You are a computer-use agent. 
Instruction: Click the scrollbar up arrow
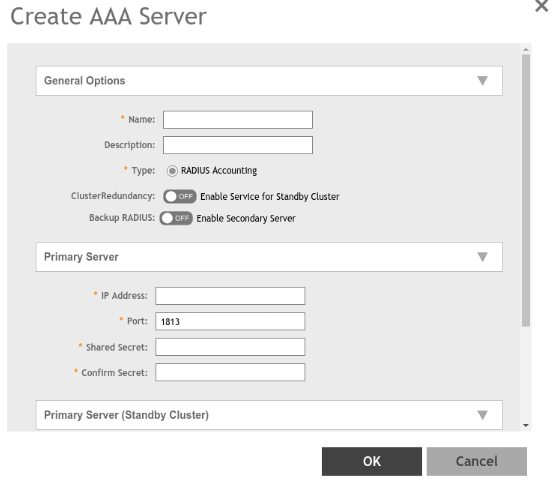(526, 50)
